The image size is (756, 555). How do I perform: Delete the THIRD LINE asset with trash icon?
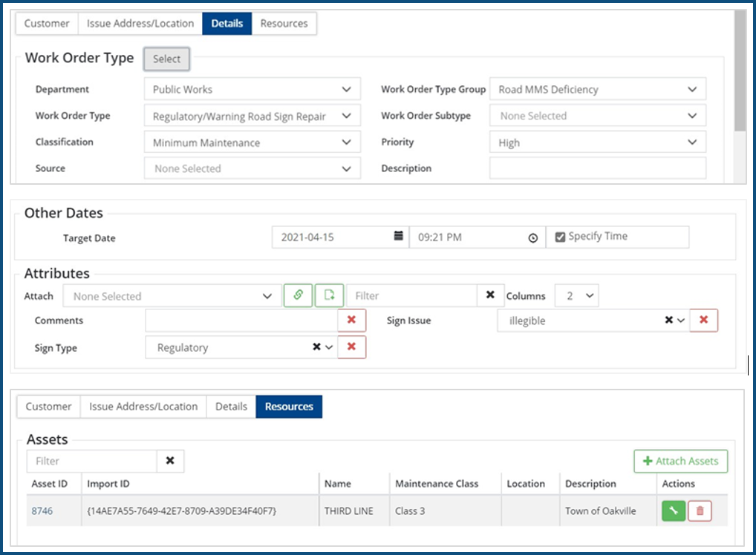coord(700,510)
